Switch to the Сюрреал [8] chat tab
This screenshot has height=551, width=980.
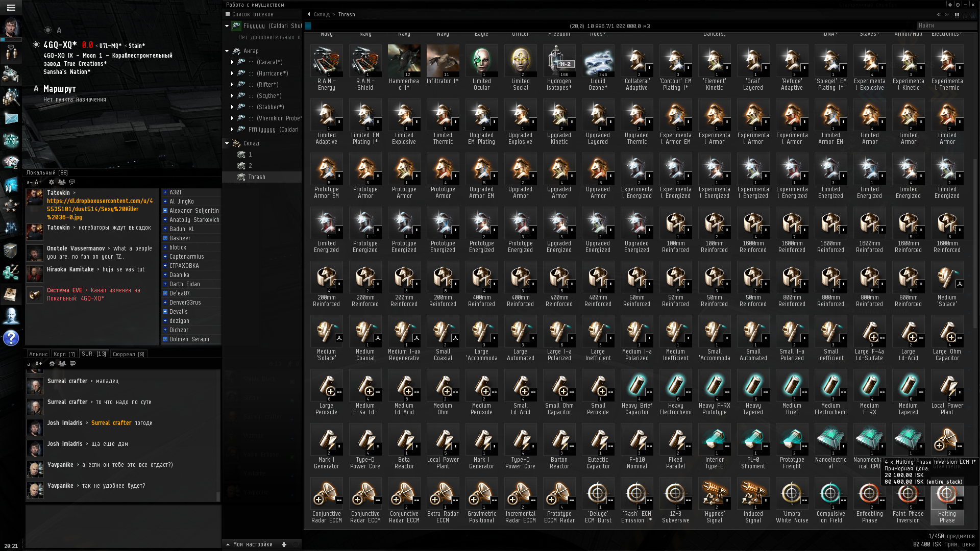(x=128, y=354)
